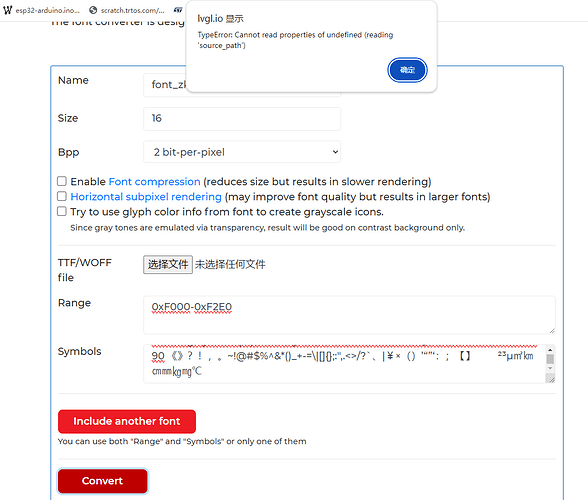Focus the Range text area
Viewport: 588px width, 500px height.
click(349, 315)
